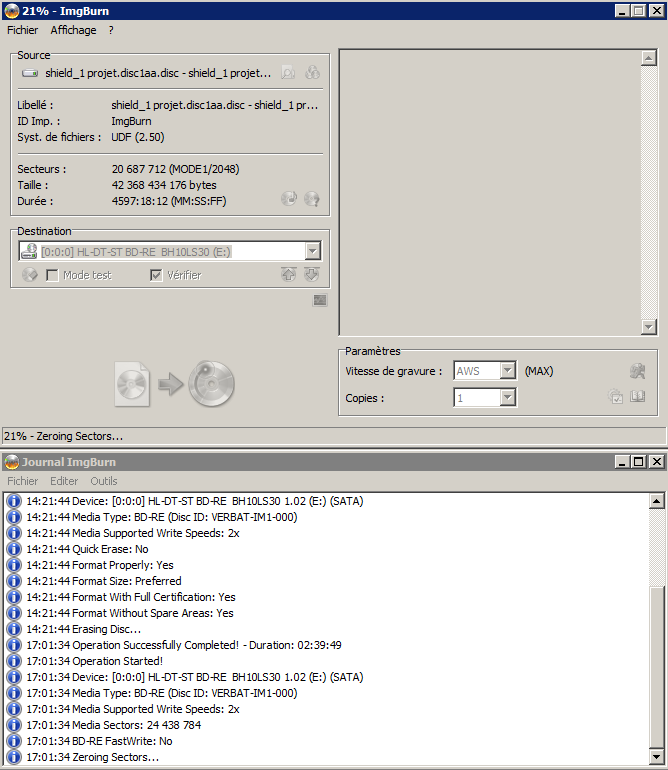Click info icon of 'Media Sectors' line
The width and height of the screenshot is (668, 770).
(x=14, y=725)
